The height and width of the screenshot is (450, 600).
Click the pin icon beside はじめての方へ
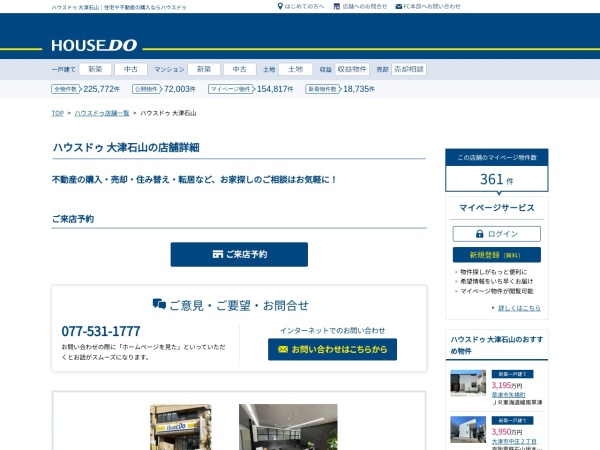click(280, 6)
